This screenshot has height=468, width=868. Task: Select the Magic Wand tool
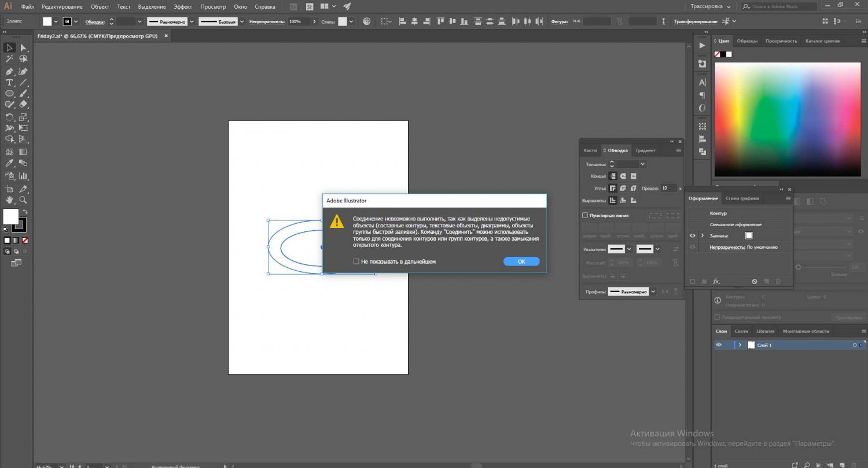point(10,59)
